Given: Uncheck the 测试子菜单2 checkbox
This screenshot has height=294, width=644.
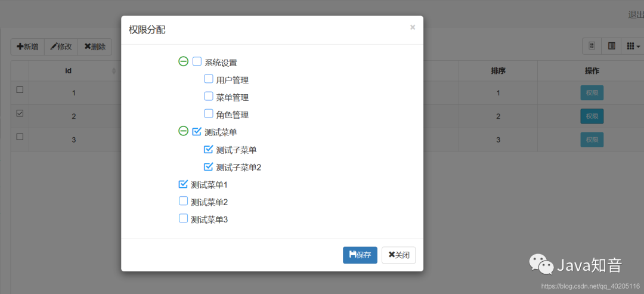Looking at the screenshot, I should pos(209,166).
